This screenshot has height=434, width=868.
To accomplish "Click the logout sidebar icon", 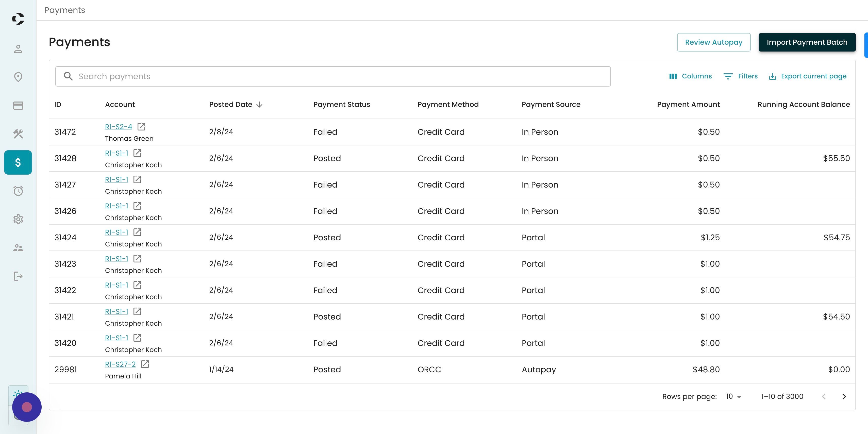I will coord(18,276).
